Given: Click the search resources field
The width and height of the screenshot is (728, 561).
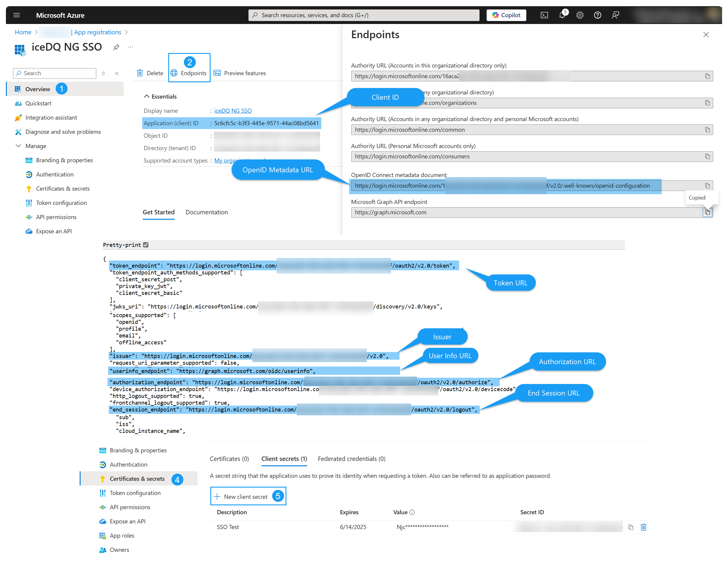Looking at the screenshot, I should click(363, 15).
